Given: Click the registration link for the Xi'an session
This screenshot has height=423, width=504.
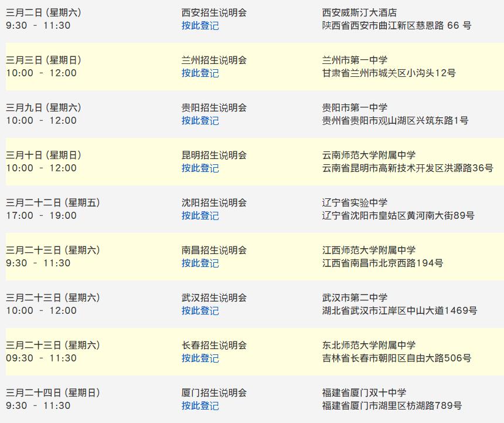Looking at the screenshot, I should 200,26.
